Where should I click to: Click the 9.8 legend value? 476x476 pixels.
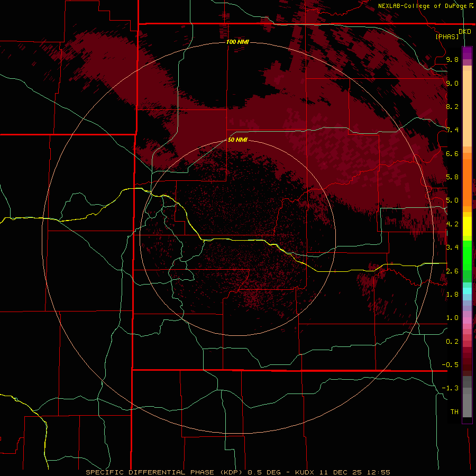click(452, 59)
